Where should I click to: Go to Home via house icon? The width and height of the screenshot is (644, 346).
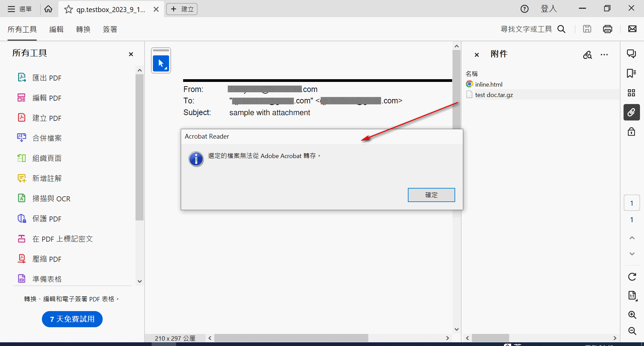(x=48, y=9)
